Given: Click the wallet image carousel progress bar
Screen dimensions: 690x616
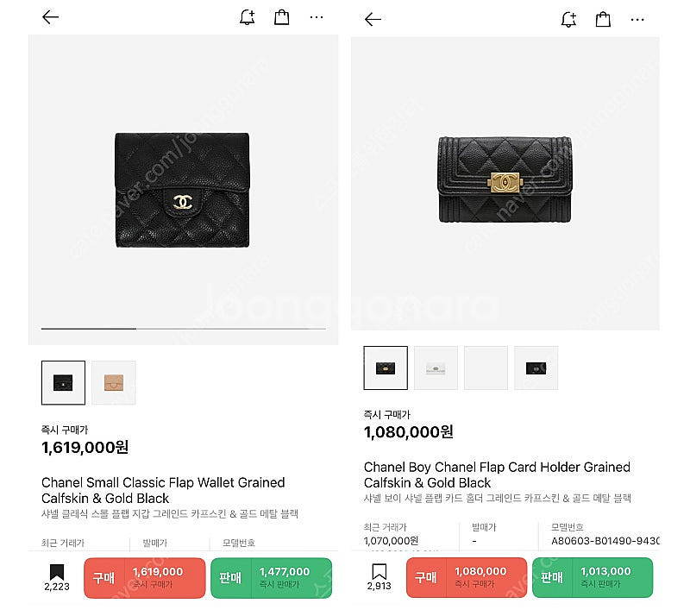Looking at the screenshot, I should point(183,329).
